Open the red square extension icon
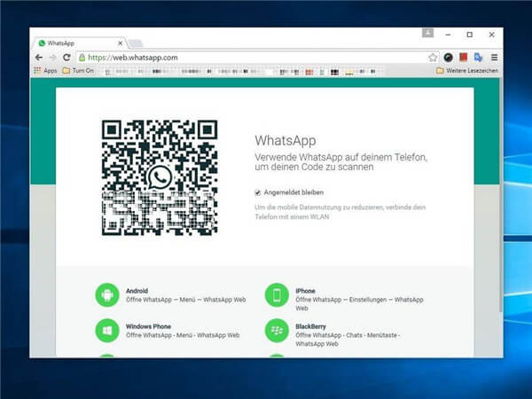This screenshot has width=532, height=399. pos(463,57)
